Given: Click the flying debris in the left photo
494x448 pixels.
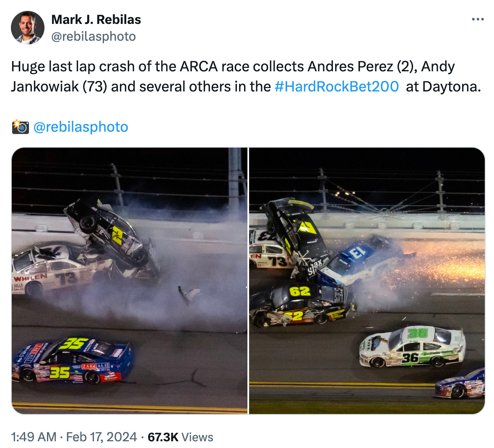Looking at the screenshot, I should coord(189,294).
